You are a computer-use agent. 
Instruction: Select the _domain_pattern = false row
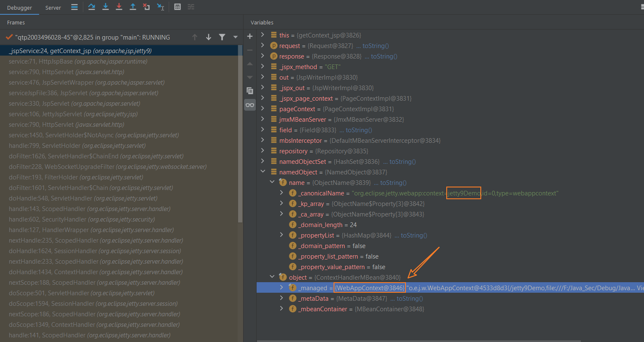(x=450, y=246)
